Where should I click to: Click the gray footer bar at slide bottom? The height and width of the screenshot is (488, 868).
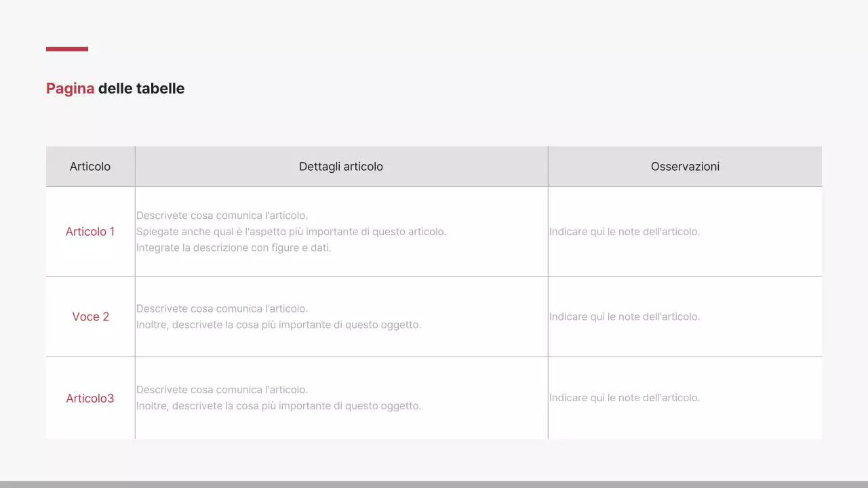click(x=434, y=484)
